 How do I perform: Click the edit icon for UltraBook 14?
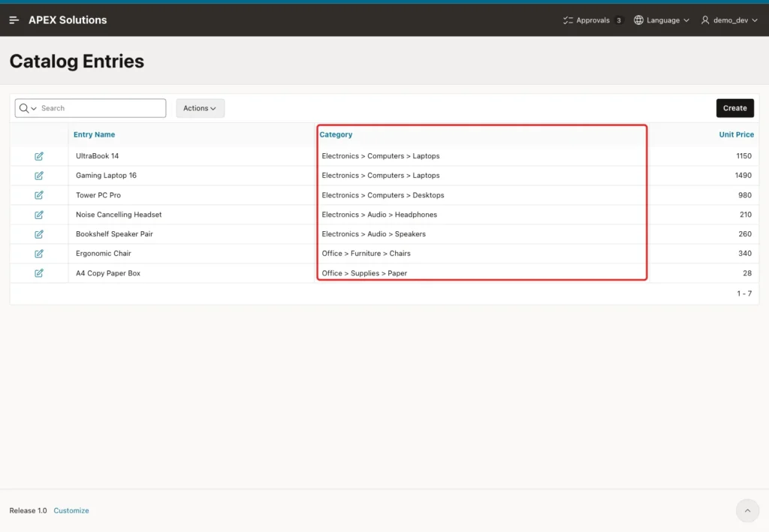[39, 156]
